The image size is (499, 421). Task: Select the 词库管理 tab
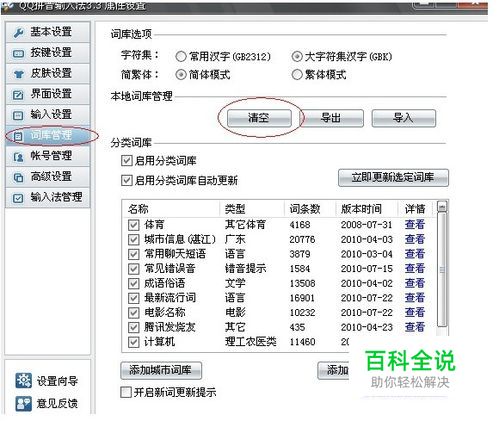click(x=48, y=136)
